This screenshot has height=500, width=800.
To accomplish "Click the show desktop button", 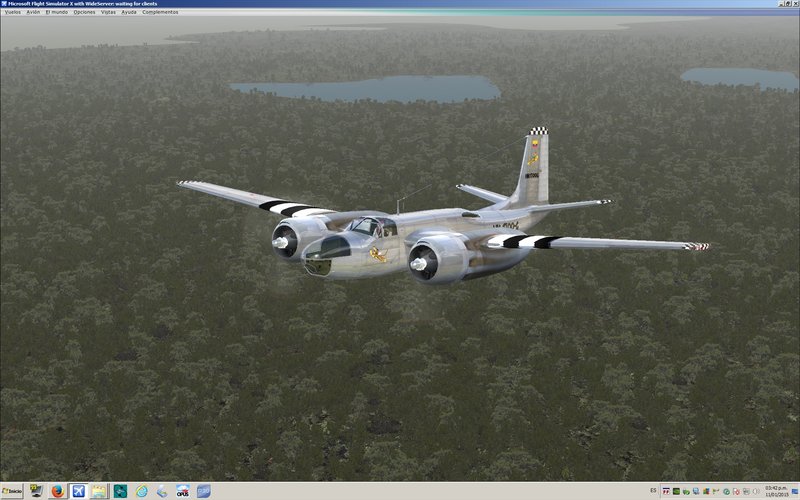I will tap(797, 491).
